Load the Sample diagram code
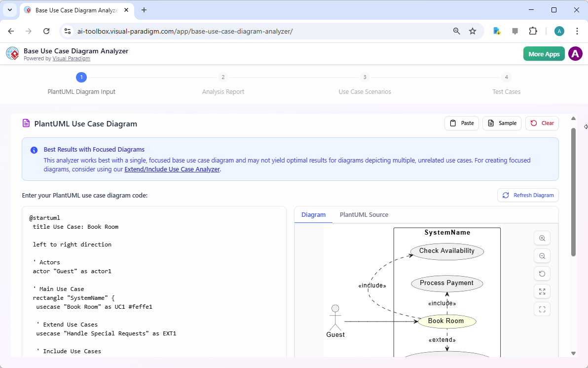 502,123
